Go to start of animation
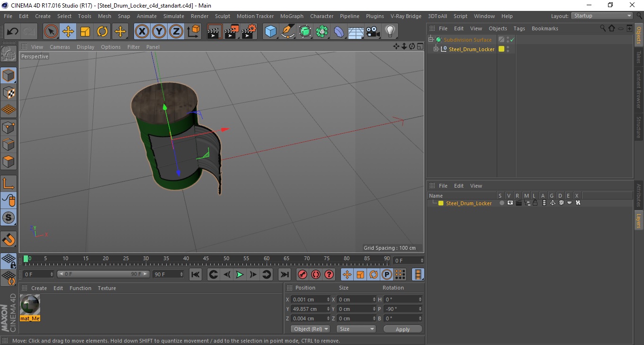The height and width of the screenshot is (345, 644). (196, 274)
